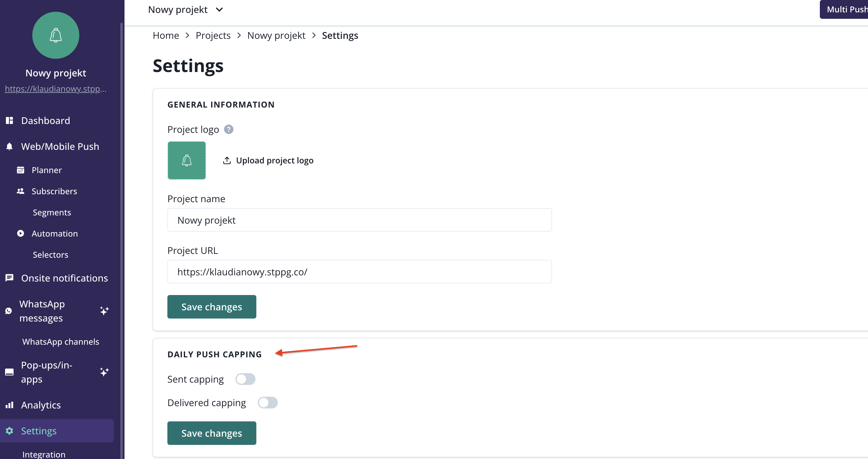Viewport: 868px width, 459px height.
Task: Save changes in General Information section
Action: (x=212, y=307)
